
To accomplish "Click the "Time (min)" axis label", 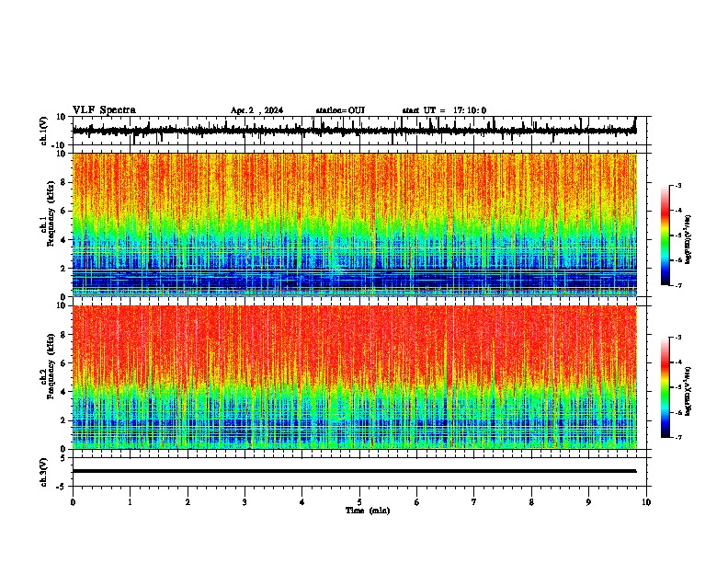I will tap(368, 511).
